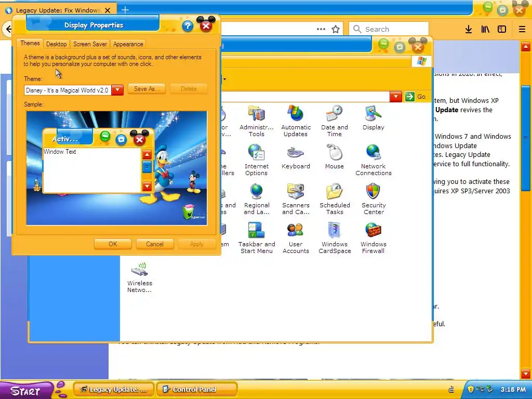
Task: Open the browser hamburger menu
Action: click(x=522, y=29)
